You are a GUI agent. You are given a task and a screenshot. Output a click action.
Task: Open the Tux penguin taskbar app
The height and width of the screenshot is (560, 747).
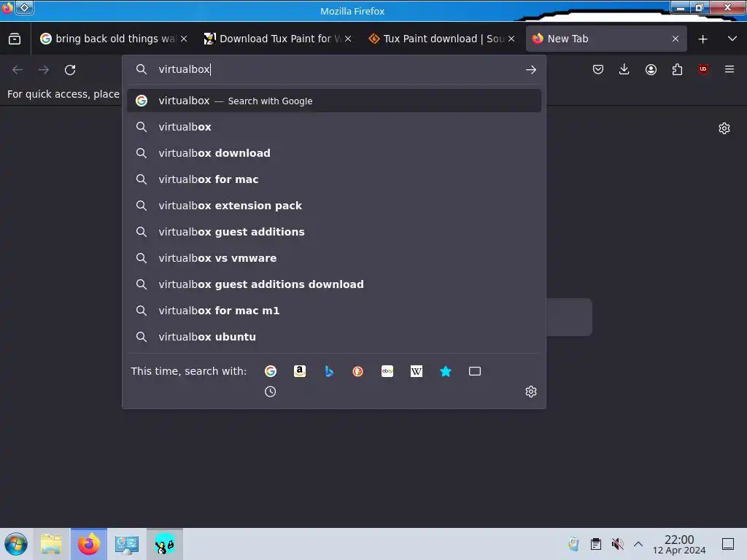click(164, 544)
